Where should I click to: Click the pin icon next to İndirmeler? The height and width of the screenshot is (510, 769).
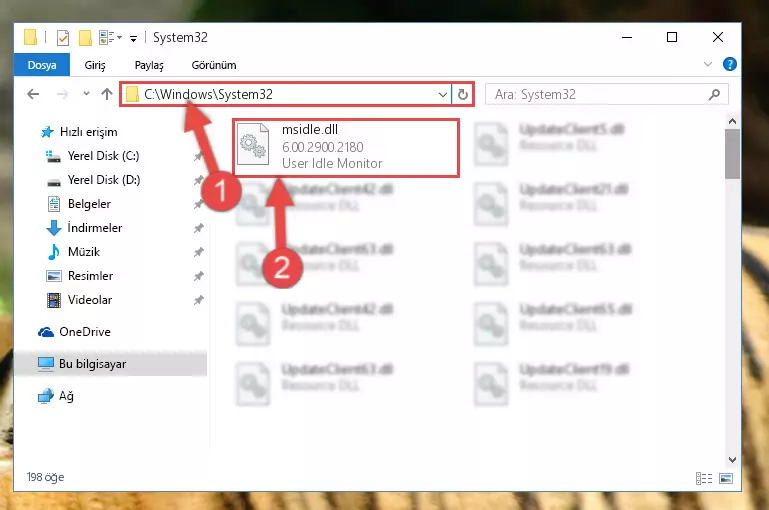pos(198,228)
